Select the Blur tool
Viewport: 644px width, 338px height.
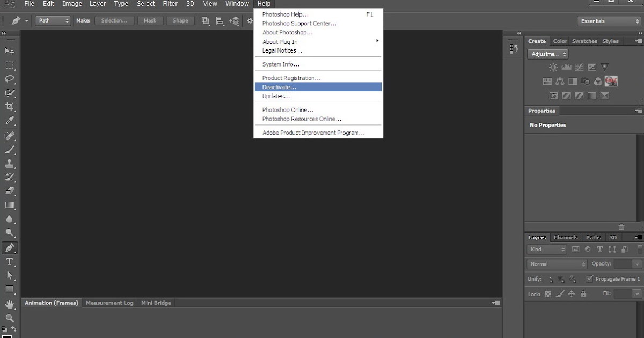pyautogui.click(x=10, y=219)
